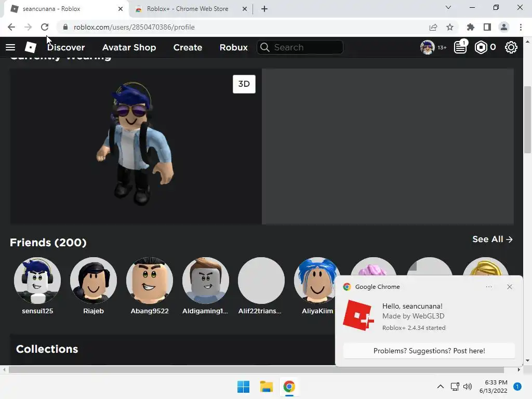The height and width of the screenshot is (399, 532).
Task: Go back in browser history
Action: click(11, 27)
